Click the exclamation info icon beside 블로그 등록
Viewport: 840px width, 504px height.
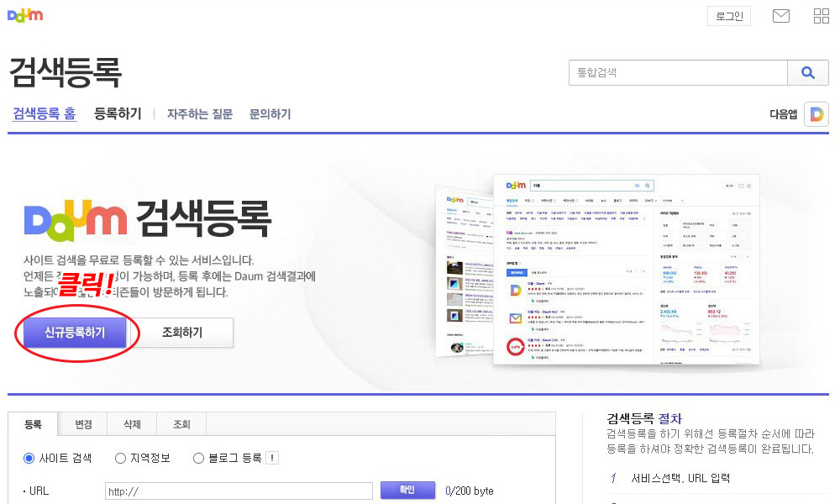pyautogui.click(x=272, y=458)
